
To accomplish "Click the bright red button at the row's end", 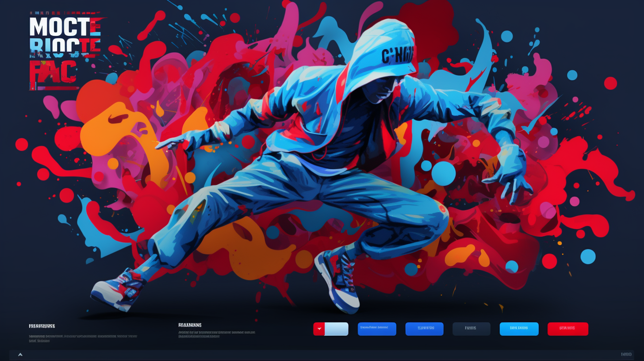I will pyautogui.click(x=568, y=329).
